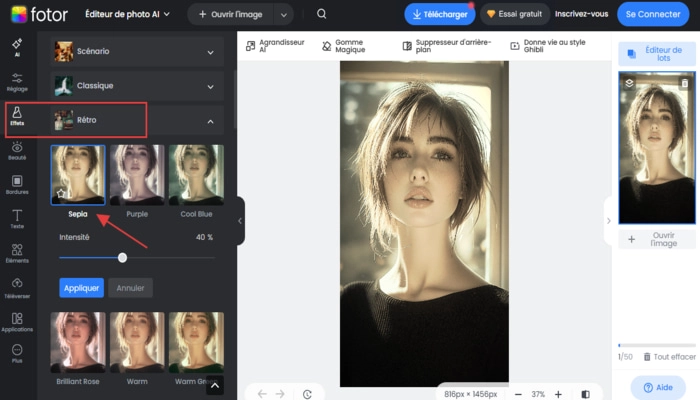The height and width of the screenshot is (400, 700).
Task: Click the search magnifier icon
Action: tap(321, 14)
